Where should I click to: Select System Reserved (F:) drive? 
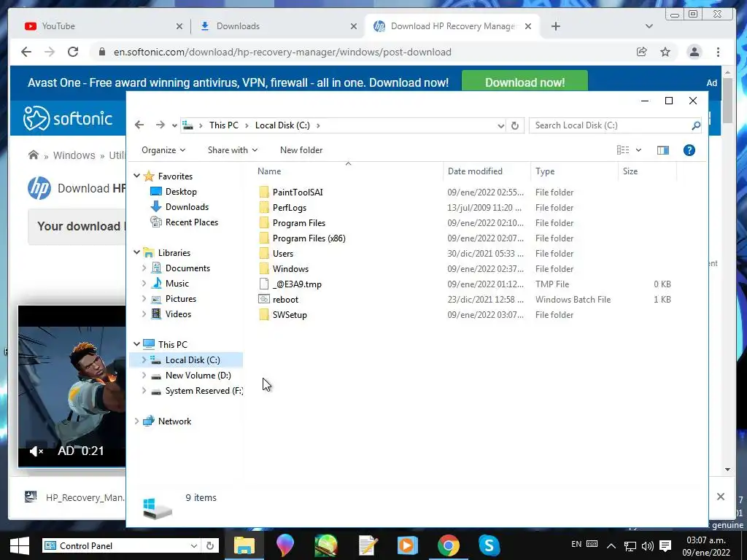(204, 391)
